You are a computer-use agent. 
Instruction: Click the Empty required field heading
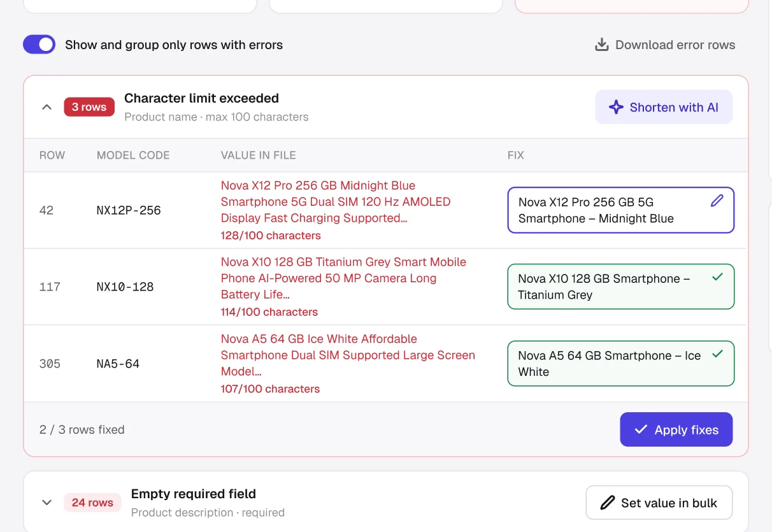[194, 494]
